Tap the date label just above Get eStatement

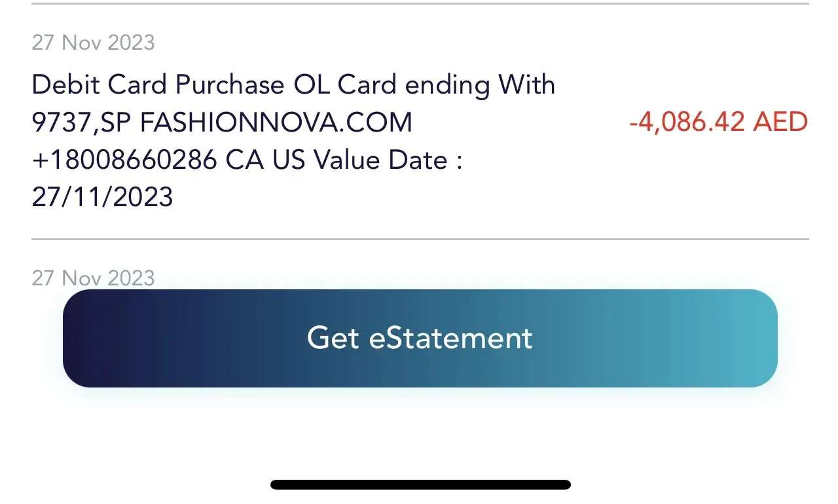point(93,278)
